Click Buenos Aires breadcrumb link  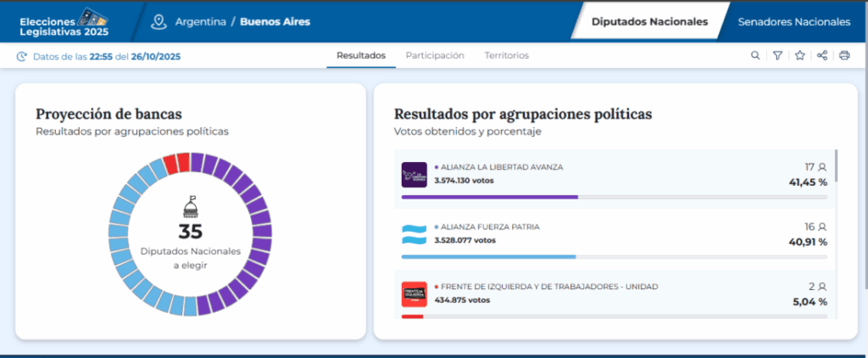pos(275,22)
